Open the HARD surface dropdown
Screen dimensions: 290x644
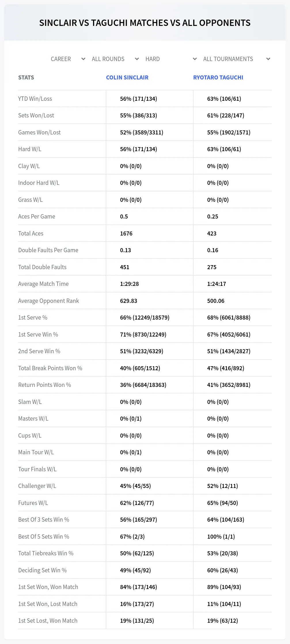pyautogui.click(x=171, y=59)
